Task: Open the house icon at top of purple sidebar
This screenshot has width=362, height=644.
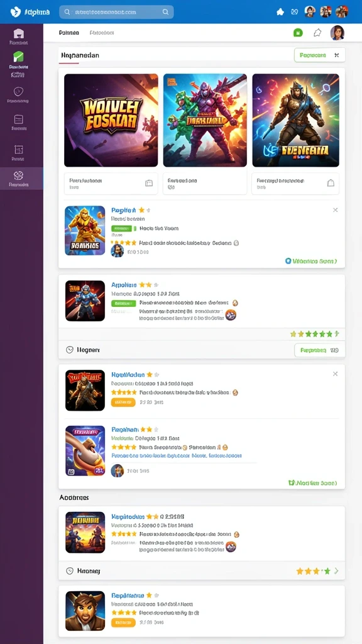Action: point(18,33)
